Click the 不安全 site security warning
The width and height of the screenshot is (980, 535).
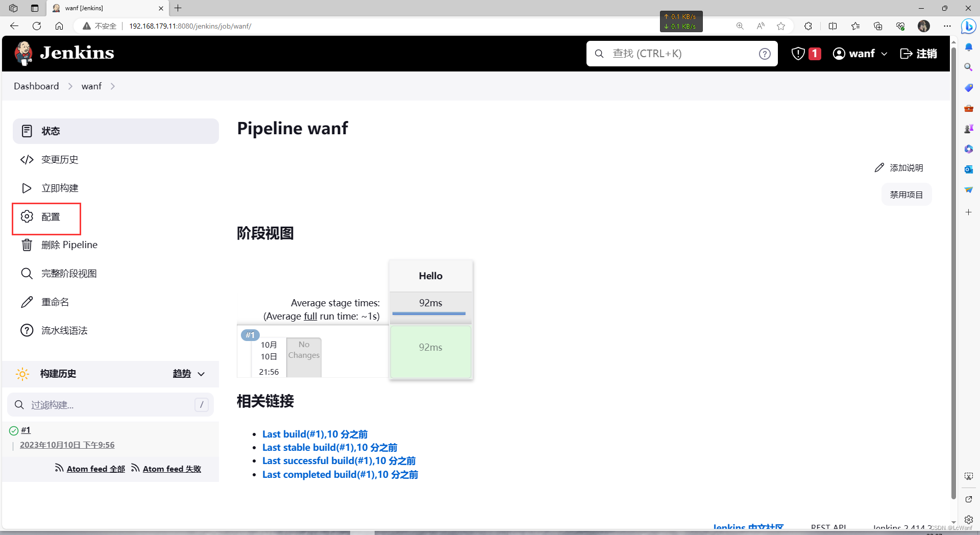(100, 26)
